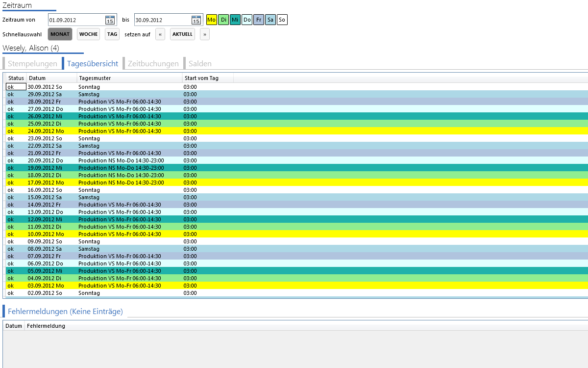Toggle the yellow Mo weekday filter
The image size is (588, 368).
click(x=212, y=20)
